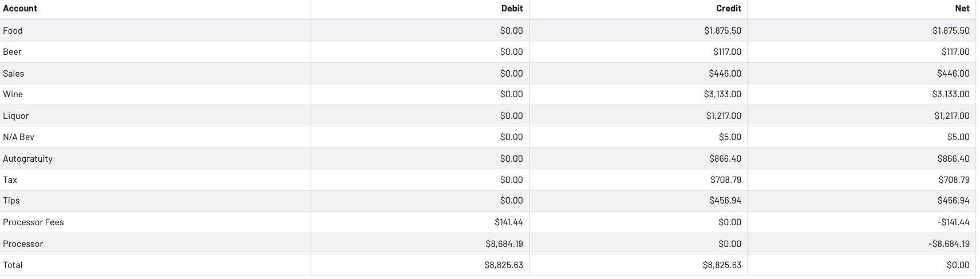The image size is (980, 279).
Task: Select the Processor Fees account
Action: point(33,222)
